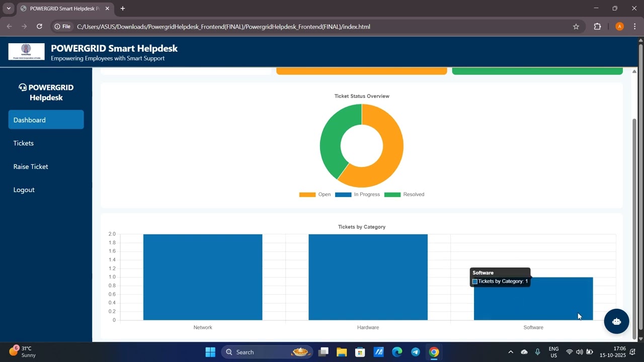
Task: Open tab search dropdown arrow
Action: (x=9, y=9)
